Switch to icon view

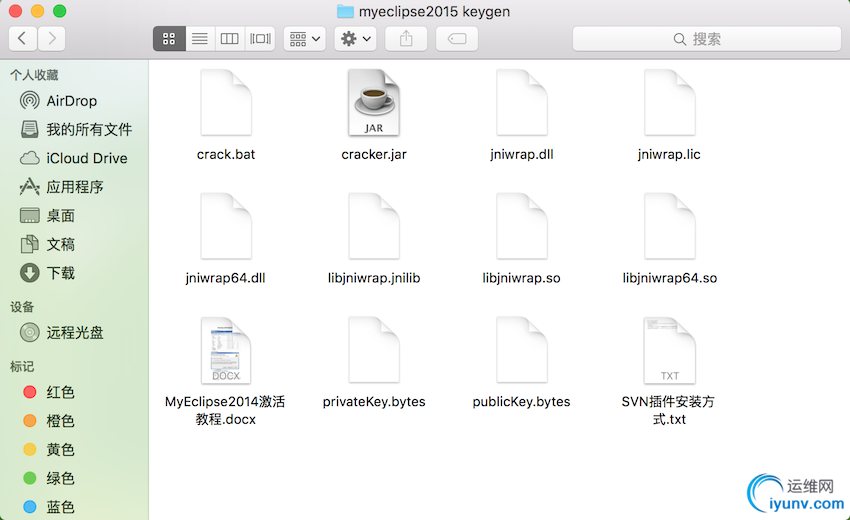click(169, 38)
